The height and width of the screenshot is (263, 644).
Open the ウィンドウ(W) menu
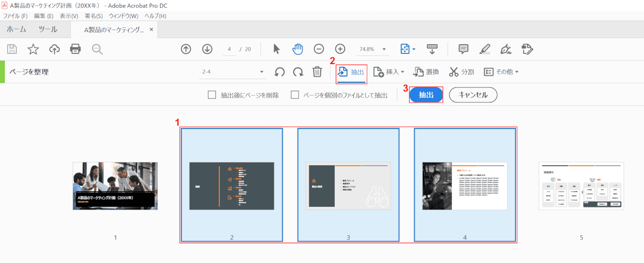[x=123, y=16]
